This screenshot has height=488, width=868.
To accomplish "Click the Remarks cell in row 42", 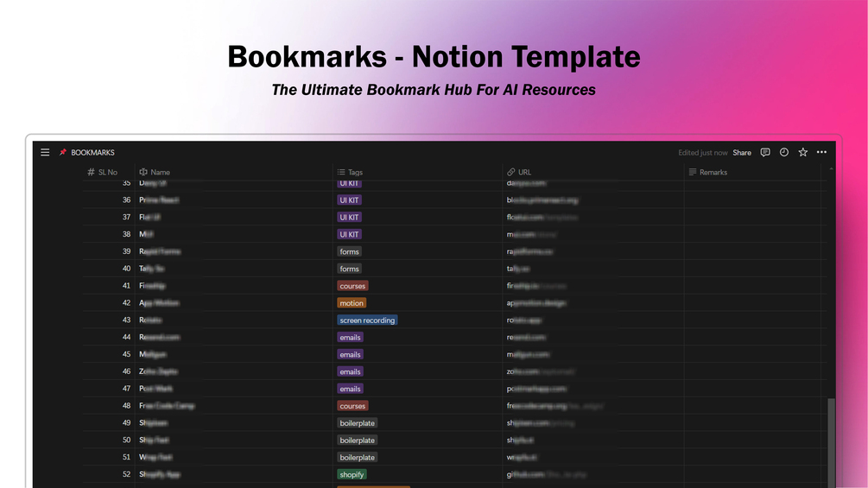I will (752, 302).
